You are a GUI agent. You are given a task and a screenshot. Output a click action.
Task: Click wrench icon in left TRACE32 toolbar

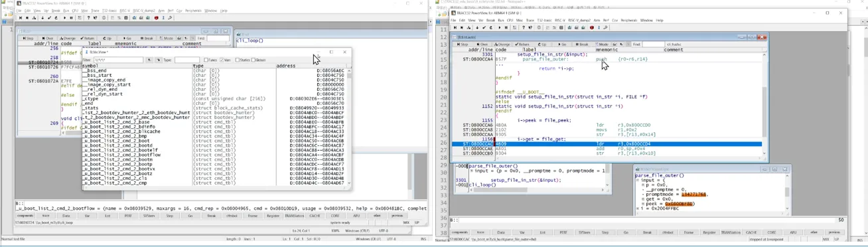170,18
